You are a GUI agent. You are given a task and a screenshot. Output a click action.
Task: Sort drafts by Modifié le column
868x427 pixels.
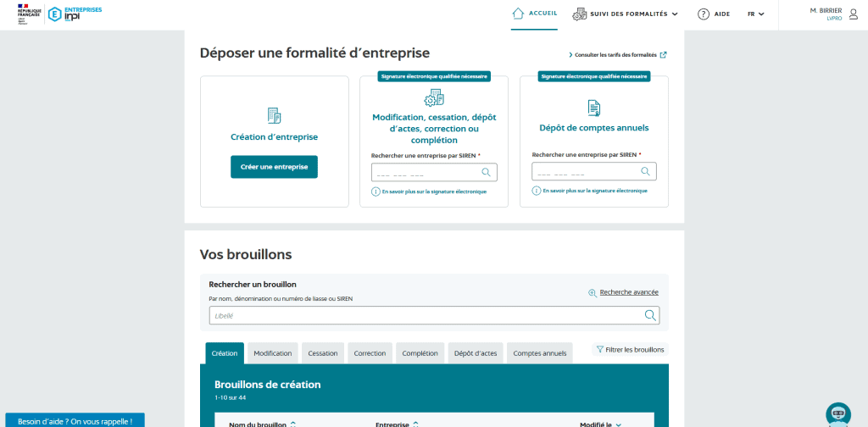[x=600, y=424]
